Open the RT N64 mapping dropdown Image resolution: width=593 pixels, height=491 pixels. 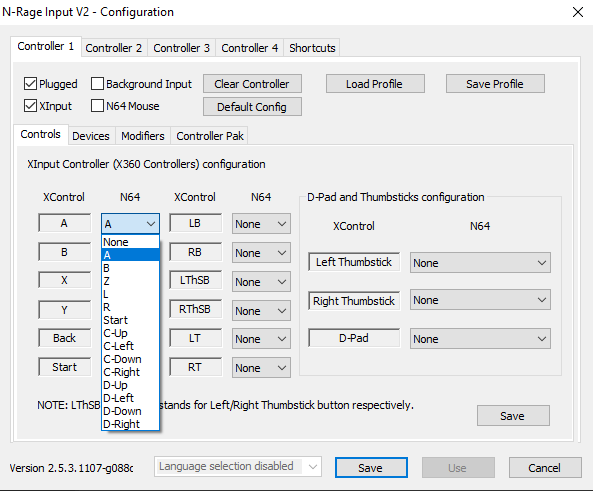tap(261, 368)
